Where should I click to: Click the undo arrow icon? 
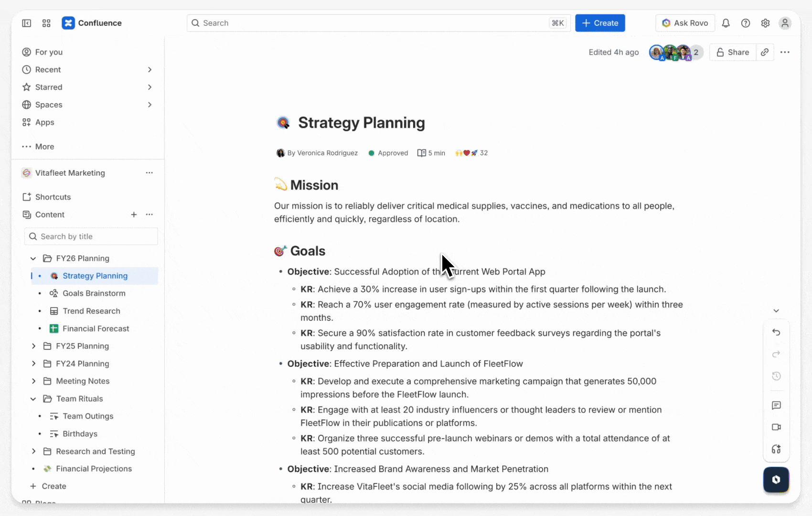pyautogui.click(x=776, y=332)
